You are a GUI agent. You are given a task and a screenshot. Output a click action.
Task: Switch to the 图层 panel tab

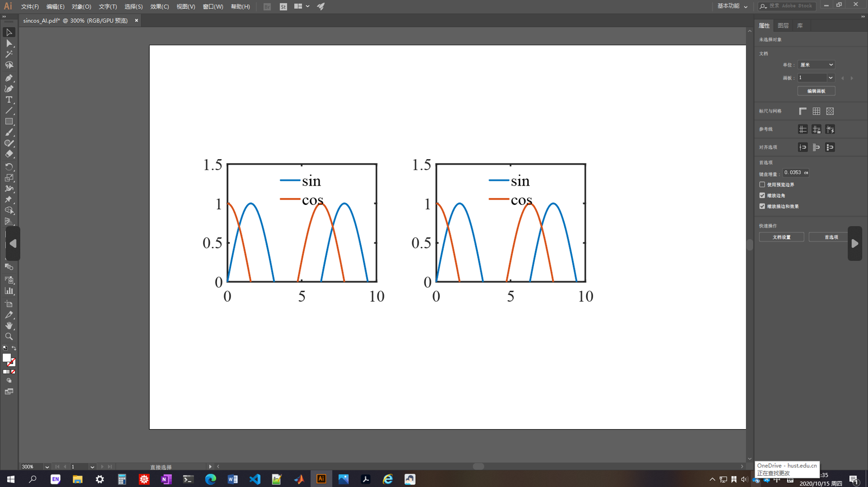[x=783, y=25]
